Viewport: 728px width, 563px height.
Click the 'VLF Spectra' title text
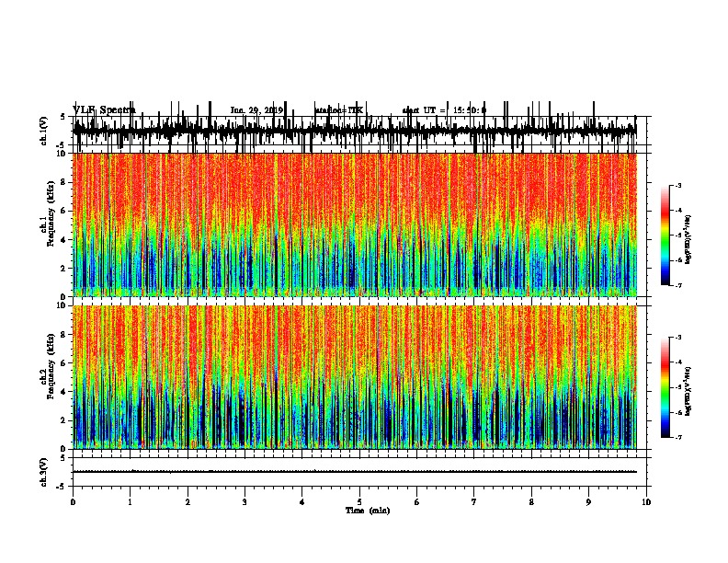pyautogui.click(x=104, y=109)
